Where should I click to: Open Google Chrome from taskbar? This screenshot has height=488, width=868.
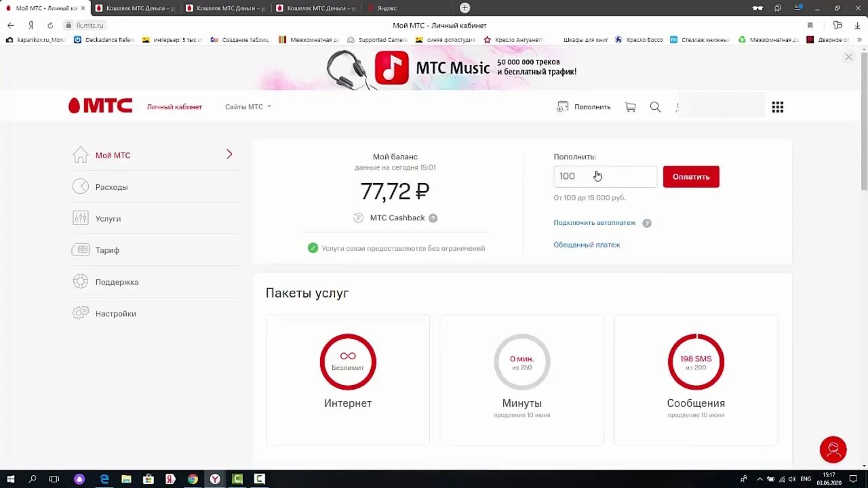point(193,479)
